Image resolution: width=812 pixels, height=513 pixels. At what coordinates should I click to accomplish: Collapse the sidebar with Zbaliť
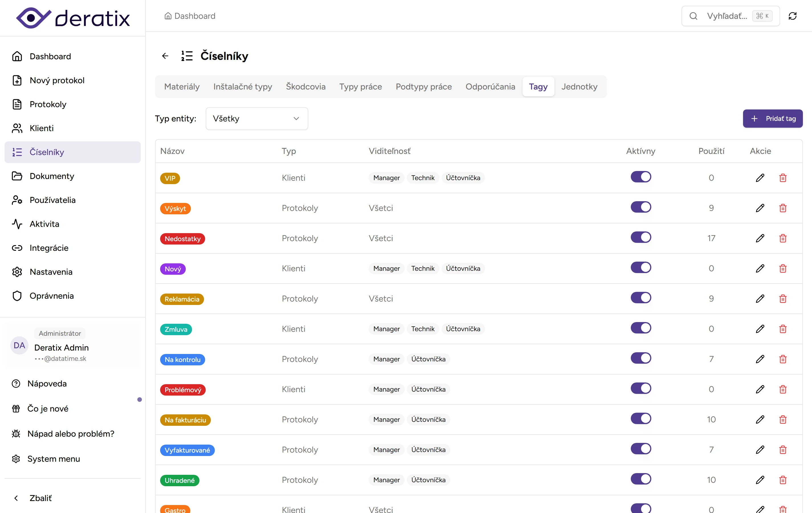tap(40, 498)
